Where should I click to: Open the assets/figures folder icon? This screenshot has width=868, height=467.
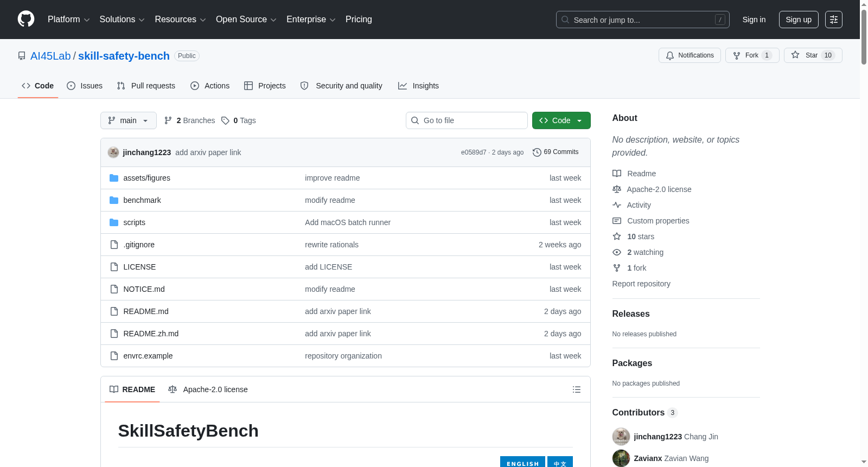(x=114, y=178)
